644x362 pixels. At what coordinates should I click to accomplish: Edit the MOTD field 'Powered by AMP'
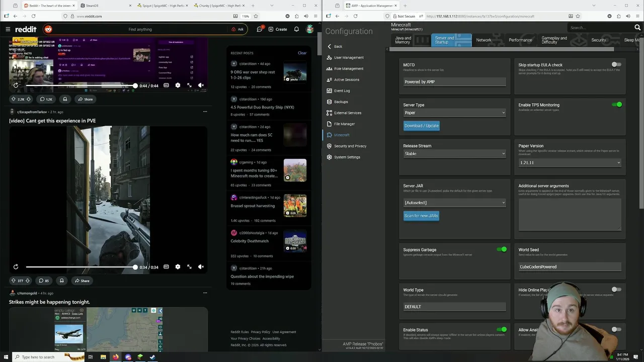454,81
